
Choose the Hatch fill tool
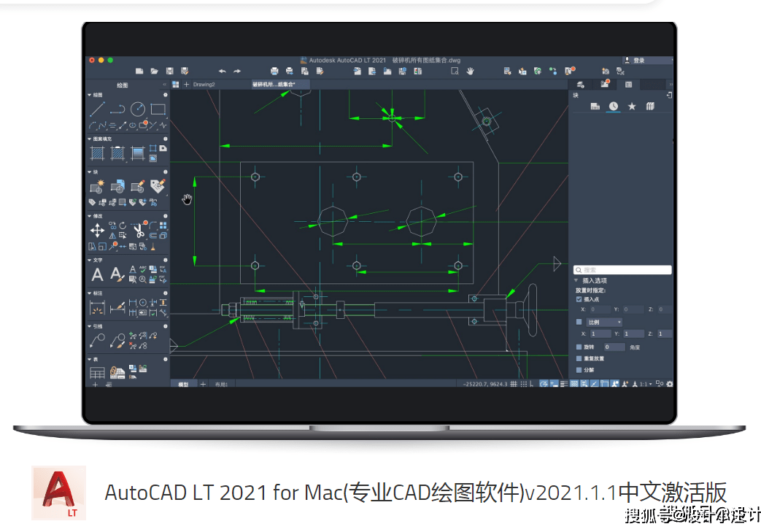(x=98, y=153)
